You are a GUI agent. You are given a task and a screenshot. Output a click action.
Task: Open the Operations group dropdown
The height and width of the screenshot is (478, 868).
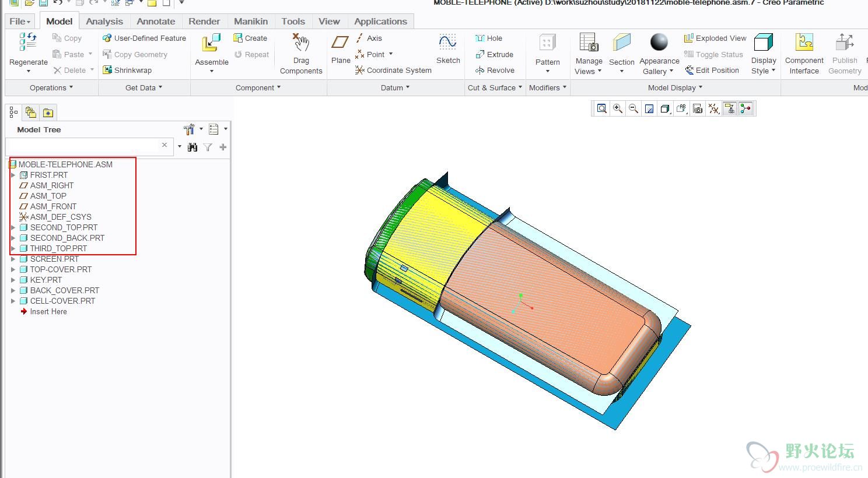click(51, 87)
